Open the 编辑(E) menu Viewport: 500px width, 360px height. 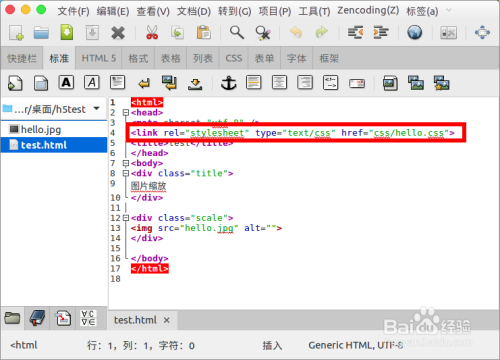[113, 11]
